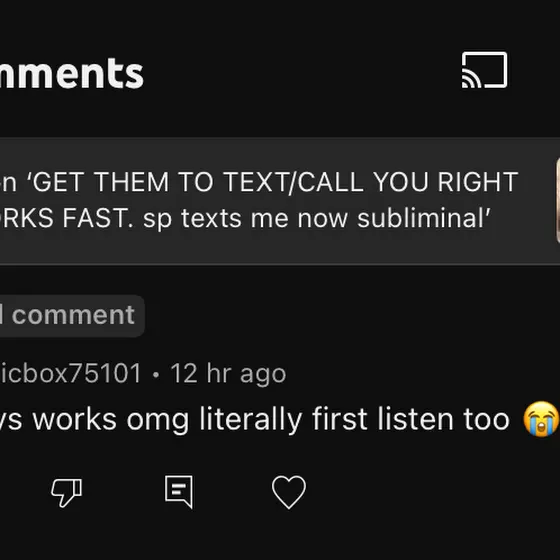Click the words 'RKS FAST.' in the banner
This screenshot has height=560, width=560.
pos(66,218)
